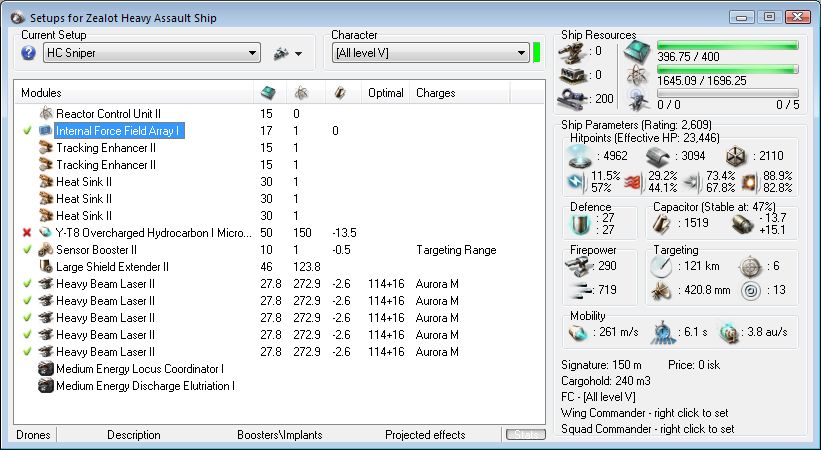The image size is (821, 450).
Task: Click the armor hitpoints icon
Action: 658,156
